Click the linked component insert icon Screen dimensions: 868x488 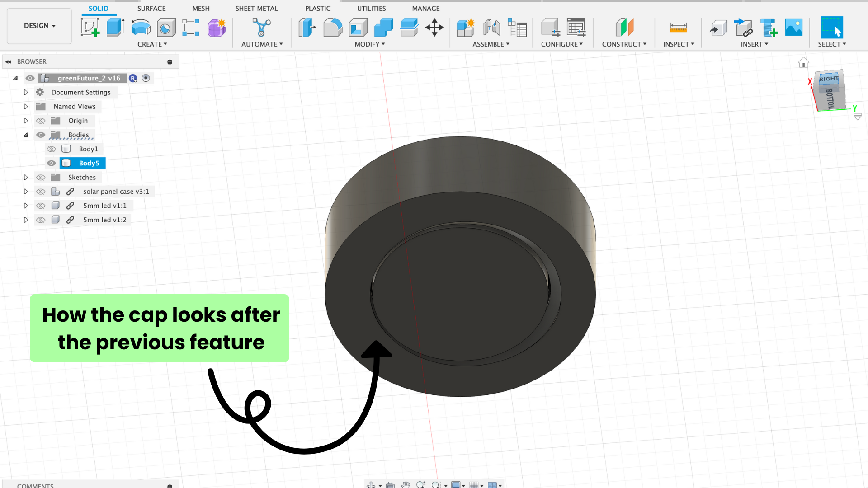(743, 28)
